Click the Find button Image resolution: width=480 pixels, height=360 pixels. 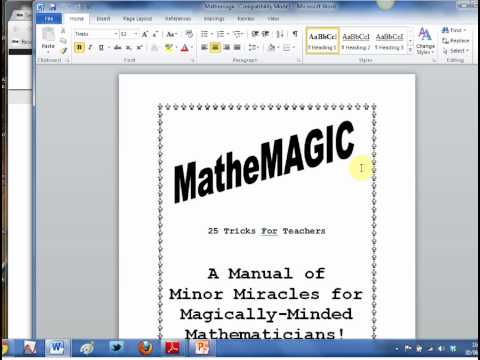(x=453, y=30)
